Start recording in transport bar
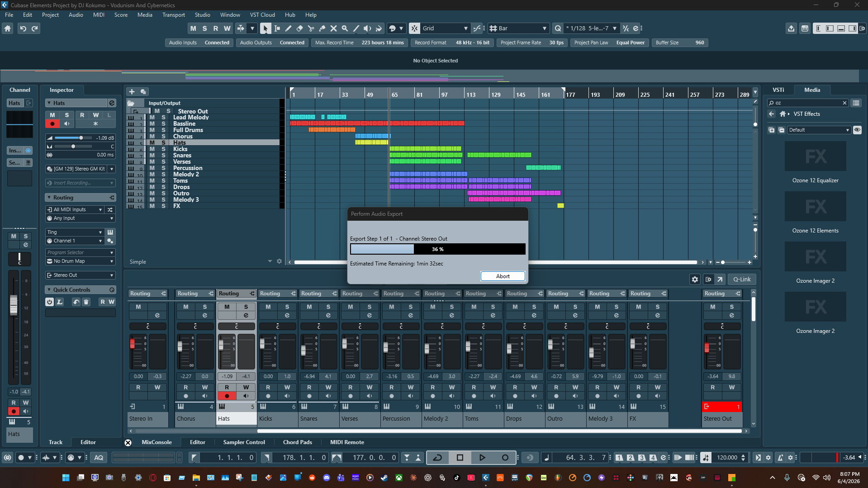This screenshot has width=868, height=488. 505,458
